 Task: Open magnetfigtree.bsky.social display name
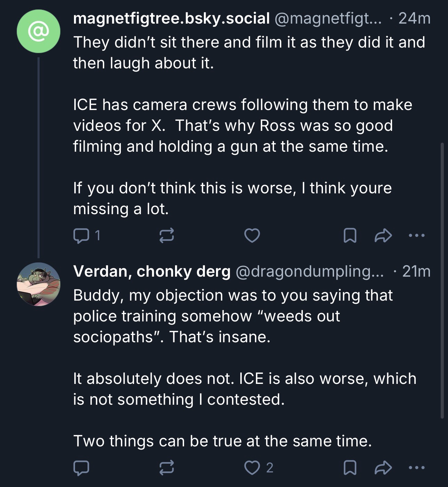click(x=171, y=18)
